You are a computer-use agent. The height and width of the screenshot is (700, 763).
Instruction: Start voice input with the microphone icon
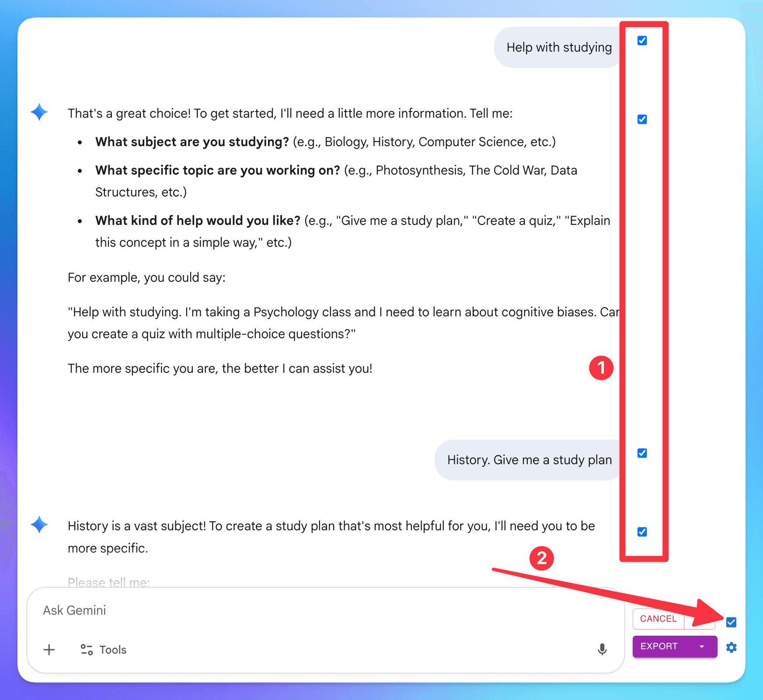coord(602,650)
